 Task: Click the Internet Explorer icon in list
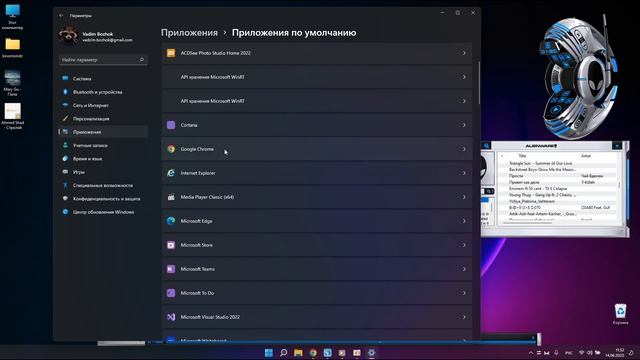(x=171, y=173)
